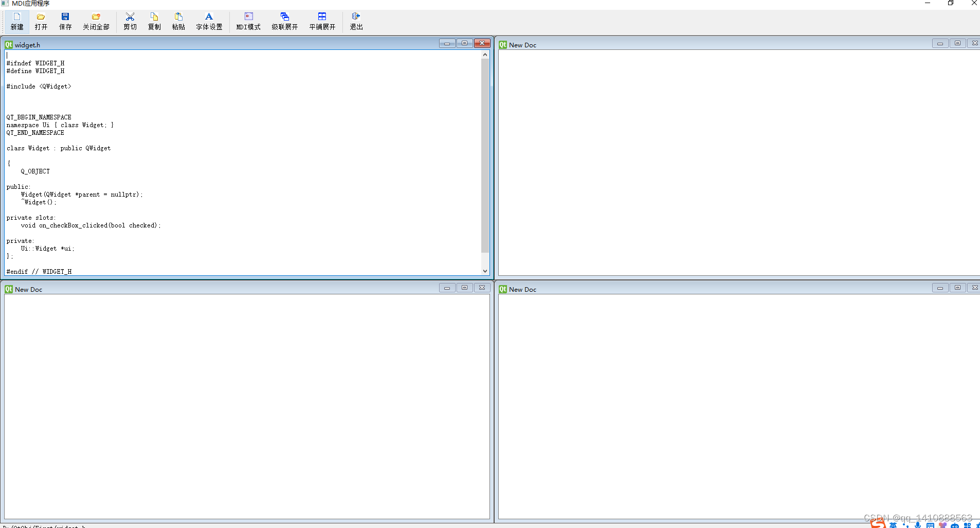980x528 pixels.
Task: Minimize the MDI应用程序 main window
Action: pos(928,3)
